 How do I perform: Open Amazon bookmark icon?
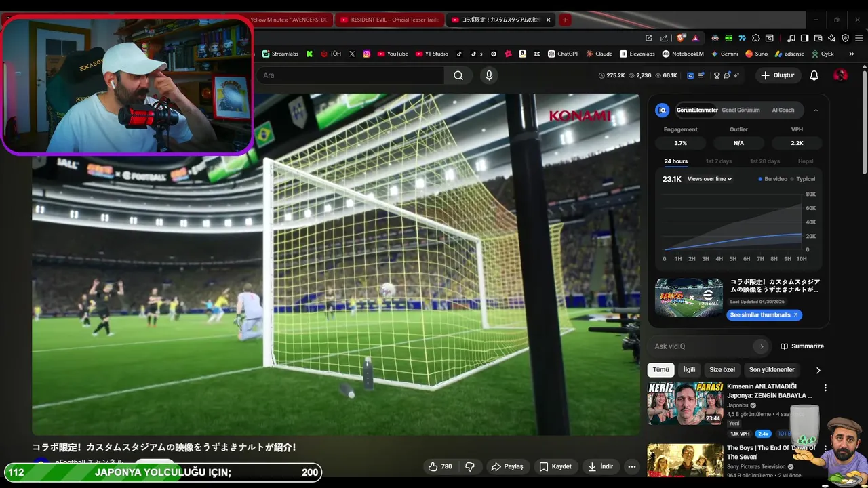pos(522,54)
